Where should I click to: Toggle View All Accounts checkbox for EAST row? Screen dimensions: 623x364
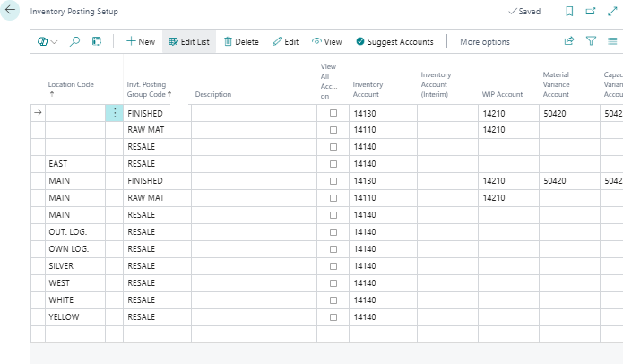tap(333, 164)
